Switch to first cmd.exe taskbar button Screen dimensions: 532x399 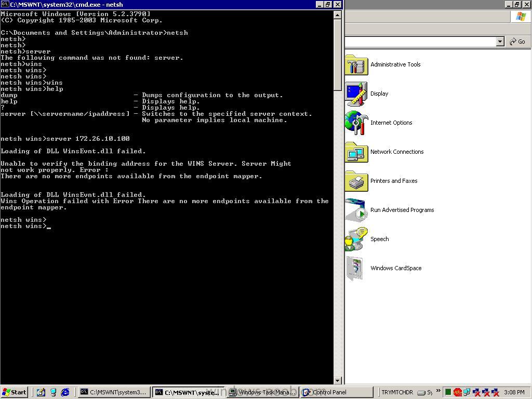tap(114, 392)
